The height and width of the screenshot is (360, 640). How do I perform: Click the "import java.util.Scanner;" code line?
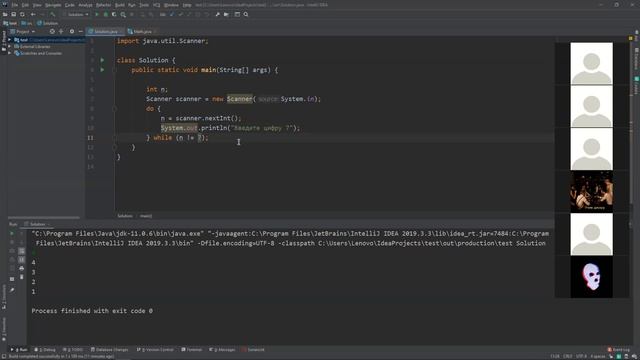pyautogui.click(x=162, y=41)
